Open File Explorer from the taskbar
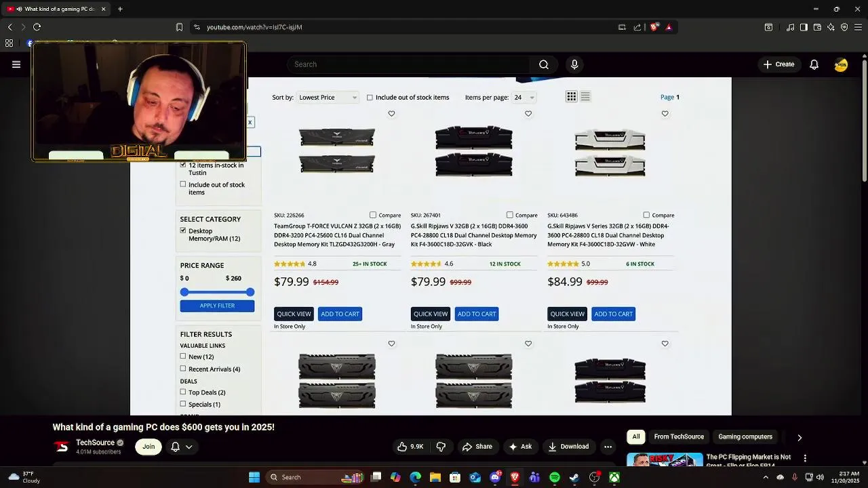Screen dimensions: 868x488 [435, 477]
